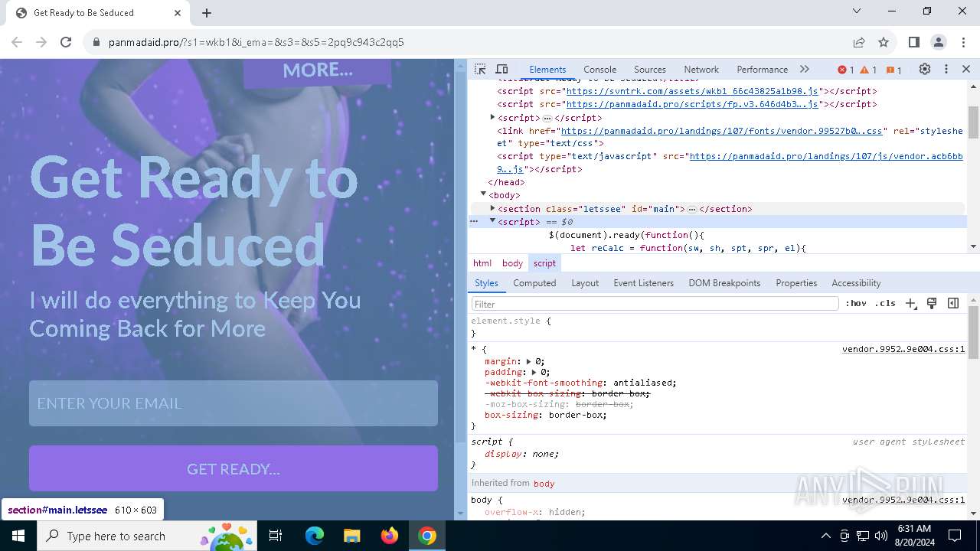Screen dimensions: 980x551
Task: Click the taskbar search box
Action: [147, 536]
